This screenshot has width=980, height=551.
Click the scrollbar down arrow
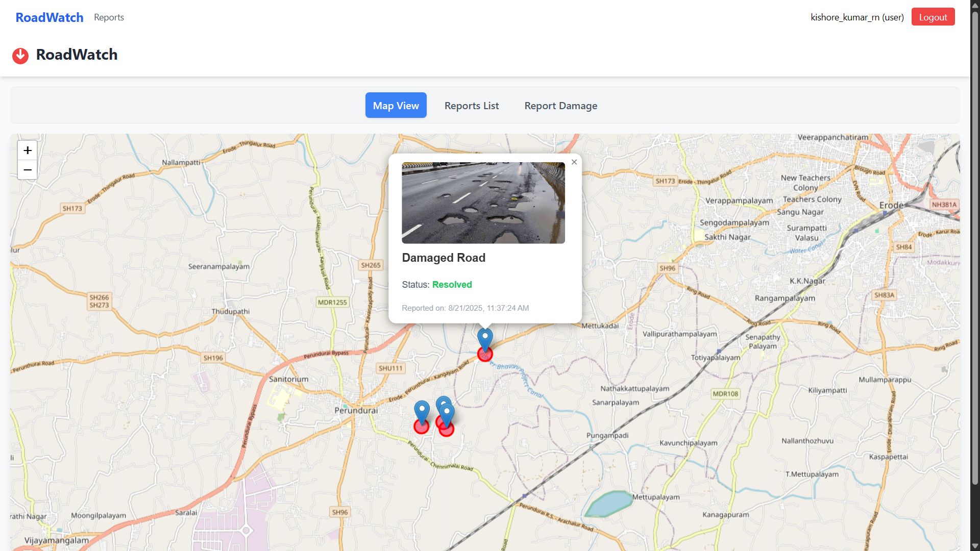pyautogui.click(x=975, y=545)
